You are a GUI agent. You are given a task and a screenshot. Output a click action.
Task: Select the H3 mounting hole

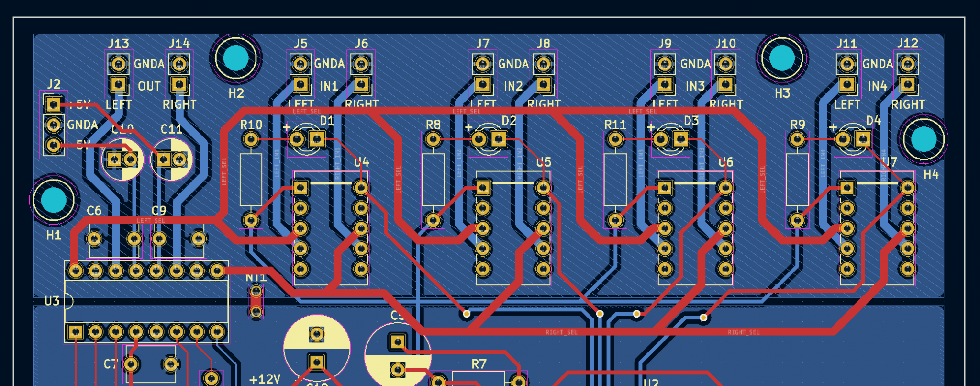[x=782, y=58]
